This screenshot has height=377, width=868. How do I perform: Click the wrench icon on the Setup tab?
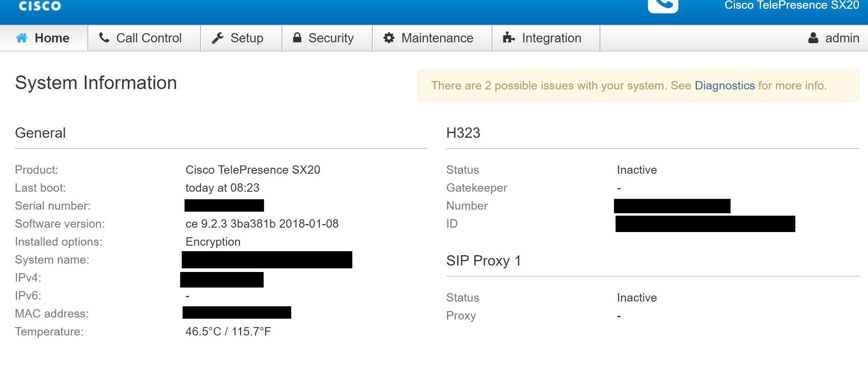pos(218,38)
